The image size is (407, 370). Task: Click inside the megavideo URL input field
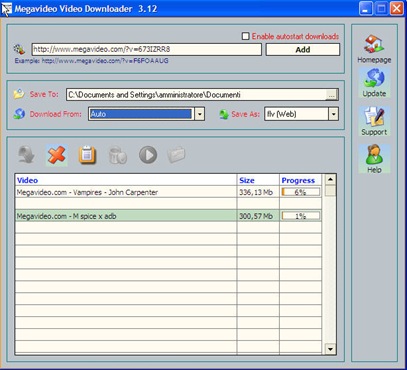(x=146, y=49)
